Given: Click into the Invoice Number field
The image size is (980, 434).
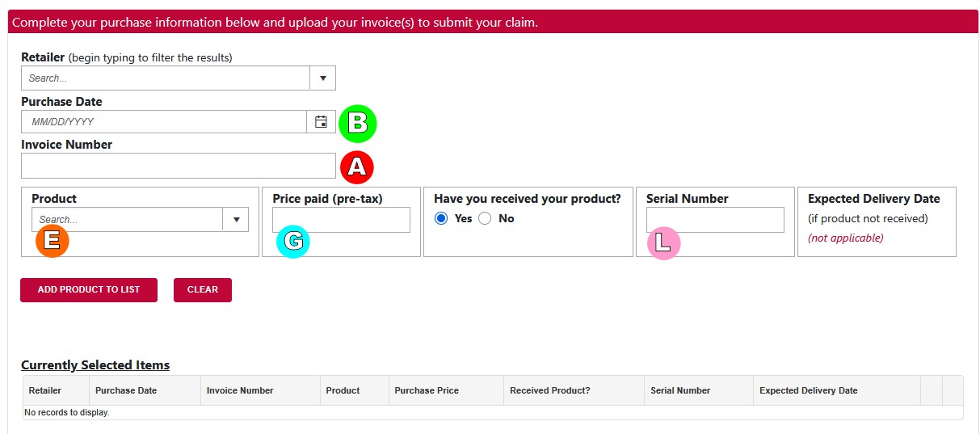Looking at the screenshot, I should (179, 166).
